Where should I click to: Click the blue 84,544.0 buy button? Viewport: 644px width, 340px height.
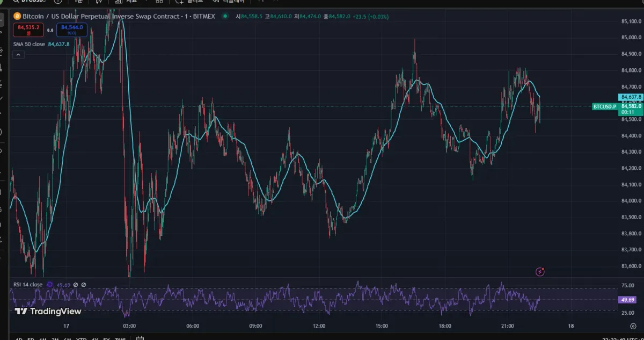click(72, 30)
